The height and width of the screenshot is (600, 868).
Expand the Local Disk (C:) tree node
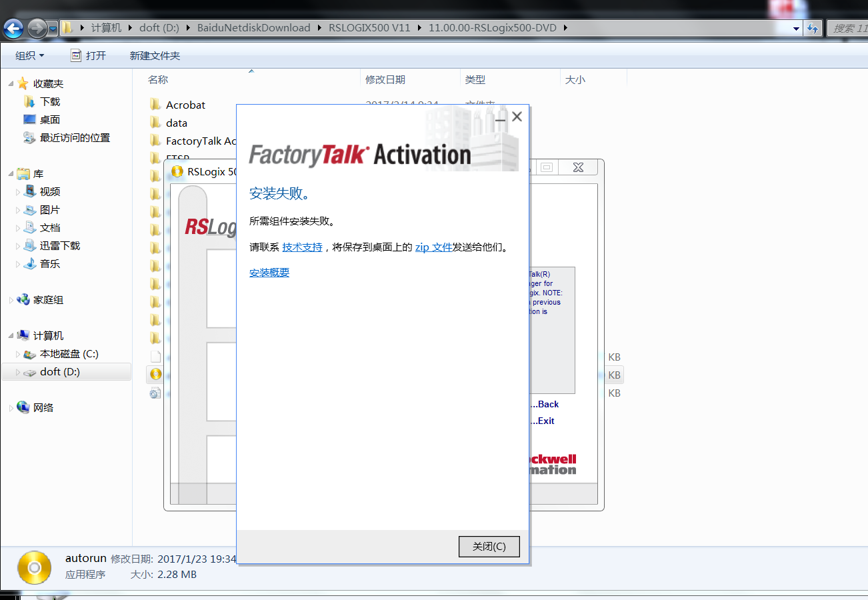18,354
